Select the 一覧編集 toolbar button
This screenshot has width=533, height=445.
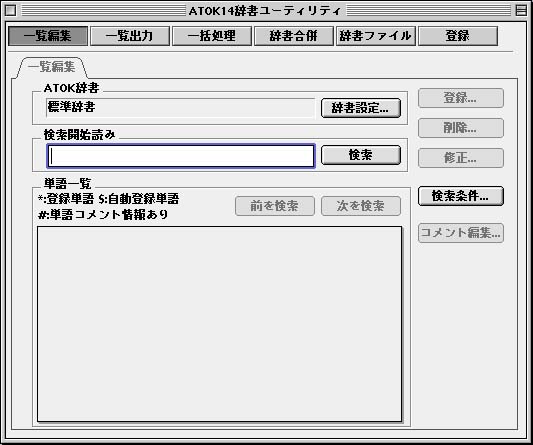48,36
